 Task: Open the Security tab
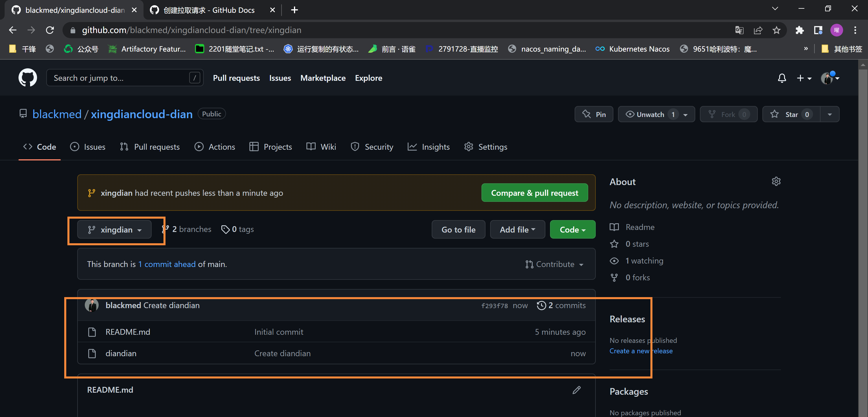[372, 147]
